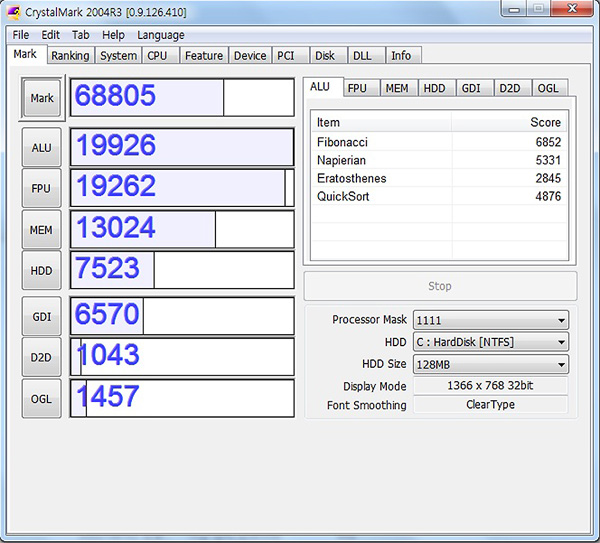Click the OGL score bar 1457
The height and width of the screenshot is (543, 600).
click(x=182, y=398)
